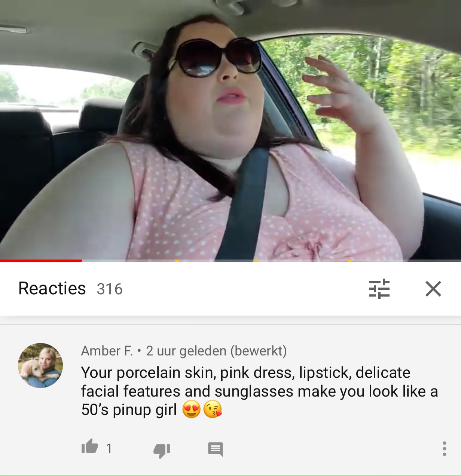Open Amber F.'s profile picture

[x=40, y=365]
